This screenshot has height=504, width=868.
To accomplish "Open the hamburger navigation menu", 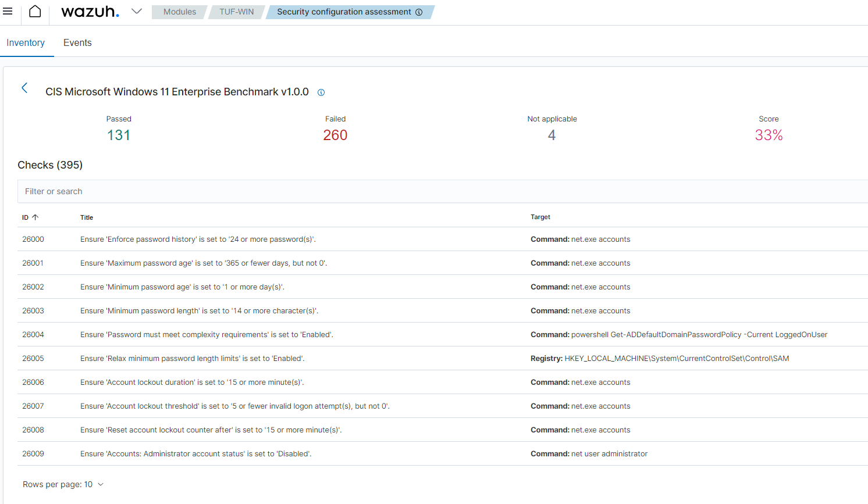I will [x=8, y=12].
